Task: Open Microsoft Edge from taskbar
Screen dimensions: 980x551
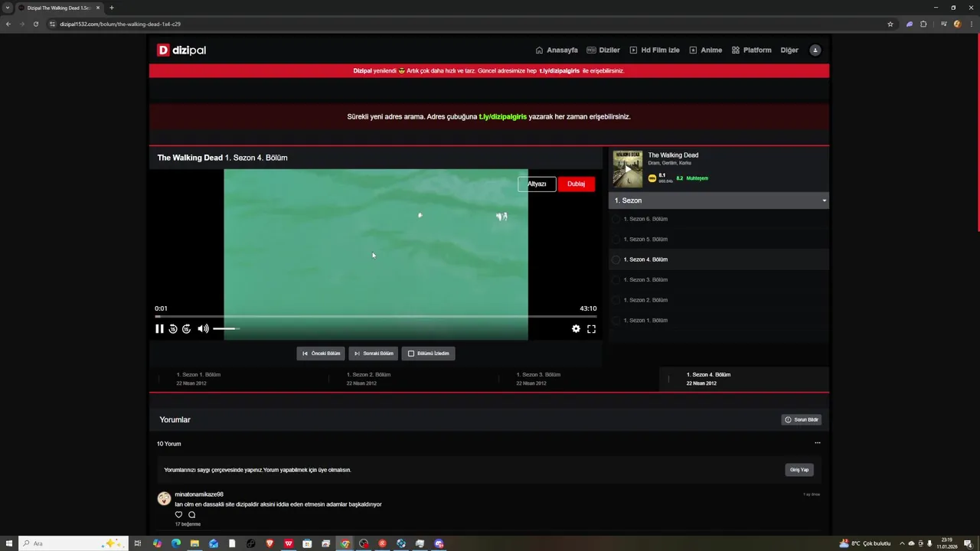Action: 176,543
